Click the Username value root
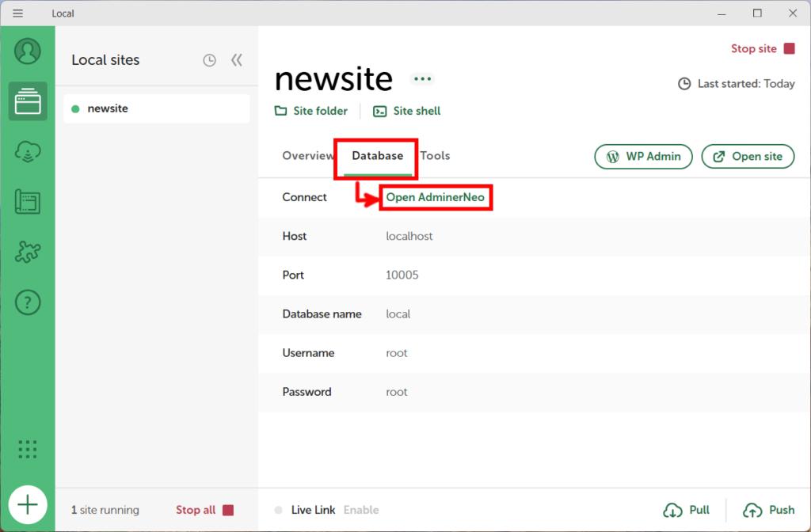811x532 pixels. (x=397, y=353)
